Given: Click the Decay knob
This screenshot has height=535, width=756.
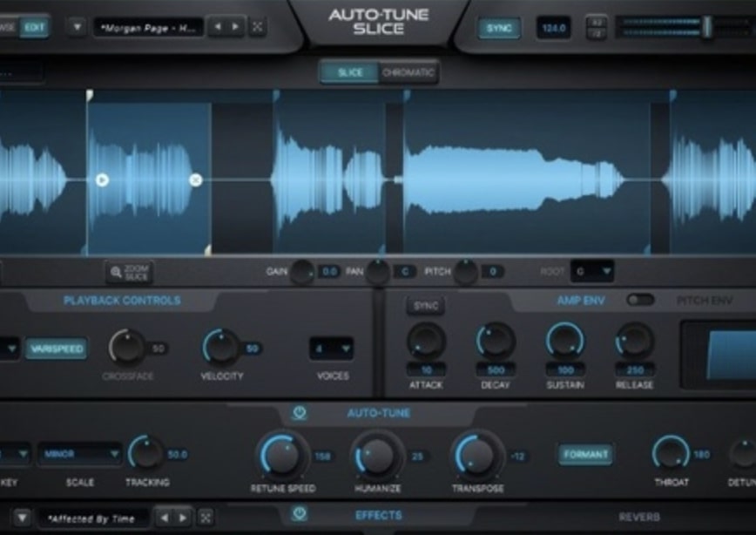Looking at the screenshot, I should pos(496,341).
